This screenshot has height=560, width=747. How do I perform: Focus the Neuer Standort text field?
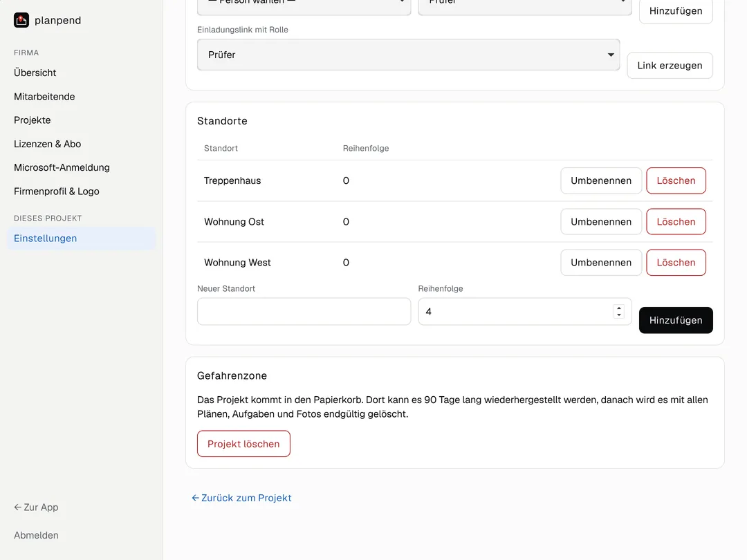point(304,311)
